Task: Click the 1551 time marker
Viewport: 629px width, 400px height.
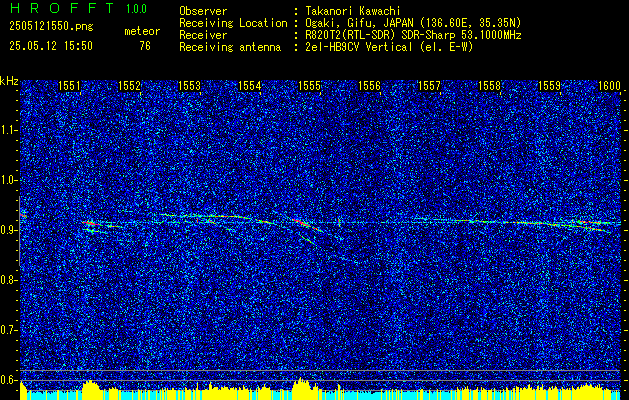Action: point(69,85)
